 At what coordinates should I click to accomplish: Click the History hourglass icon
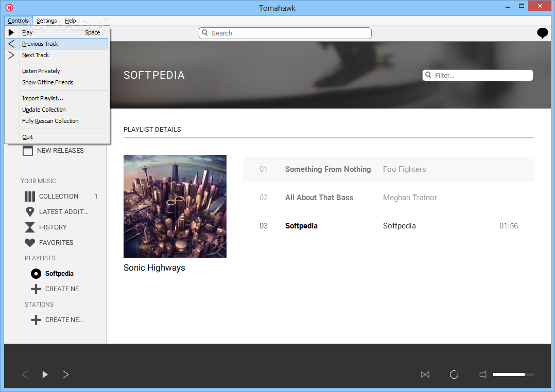pos(30,227)
